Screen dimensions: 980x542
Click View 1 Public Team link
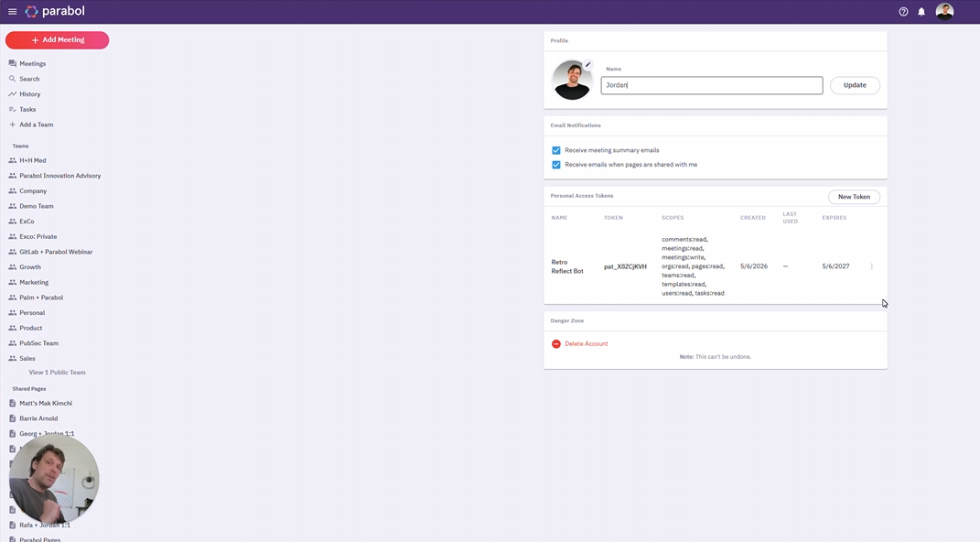[57, 373]
